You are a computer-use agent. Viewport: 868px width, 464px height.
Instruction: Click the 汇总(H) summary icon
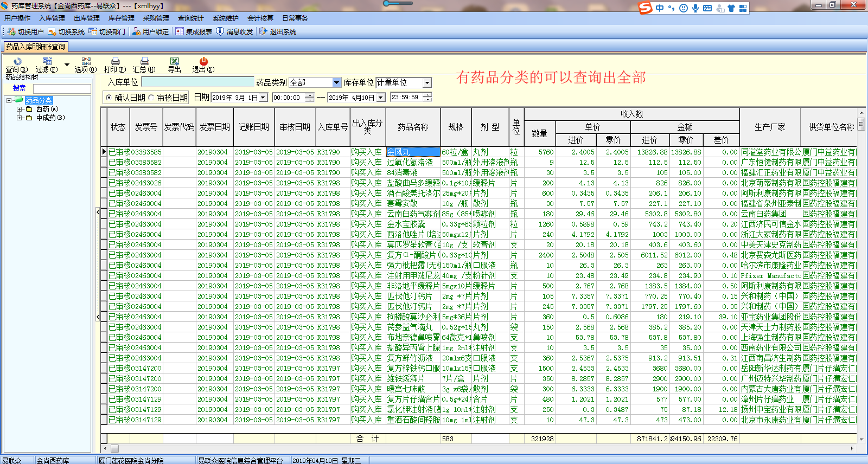click(x=144, y=65)
